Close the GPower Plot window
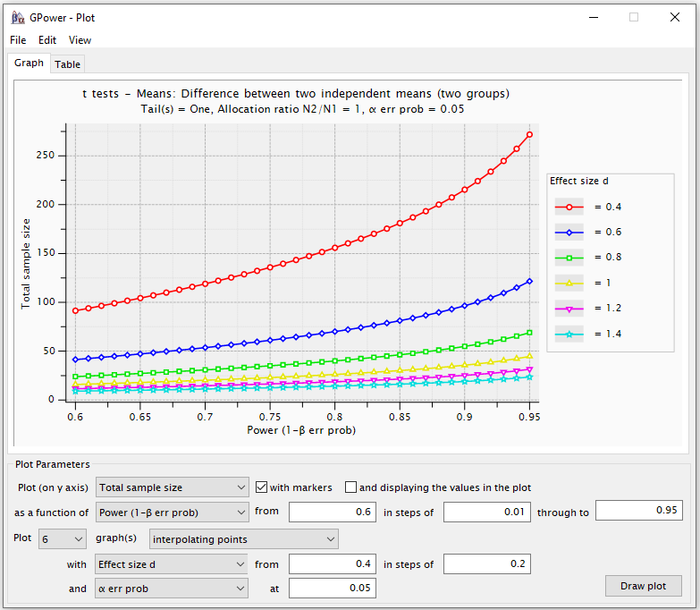700x610 pixels. [x=674, y=17]
